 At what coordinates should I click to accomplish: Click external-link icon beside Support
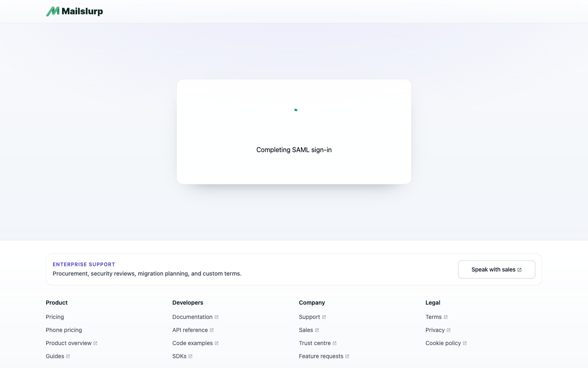coord(324,317)
